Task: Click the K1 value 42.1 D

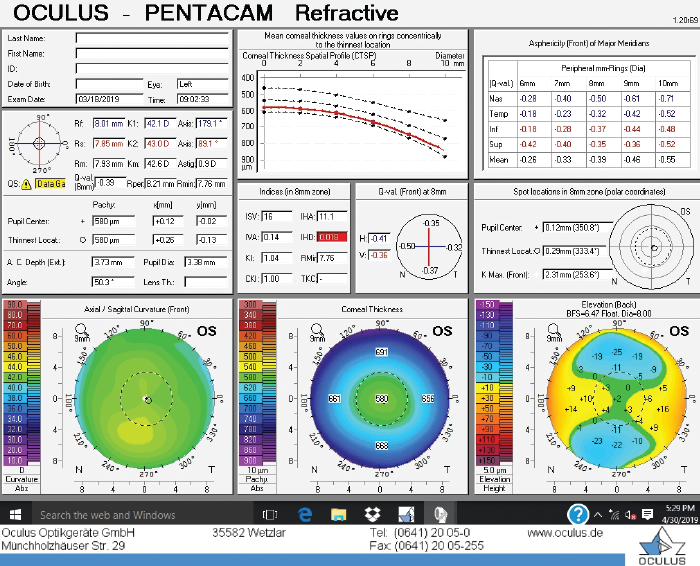Action: (161, 124)
